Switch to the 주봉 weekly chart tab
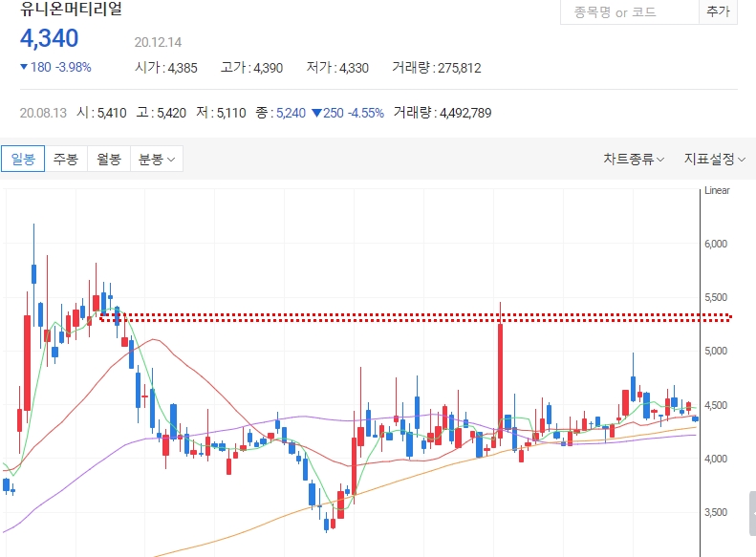This screenshot has height=557, width=756. 66,159
